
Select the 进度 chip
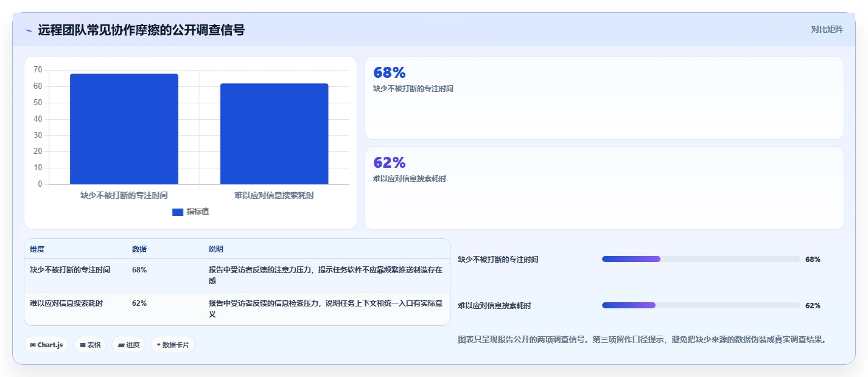click(x=128, y=345)
